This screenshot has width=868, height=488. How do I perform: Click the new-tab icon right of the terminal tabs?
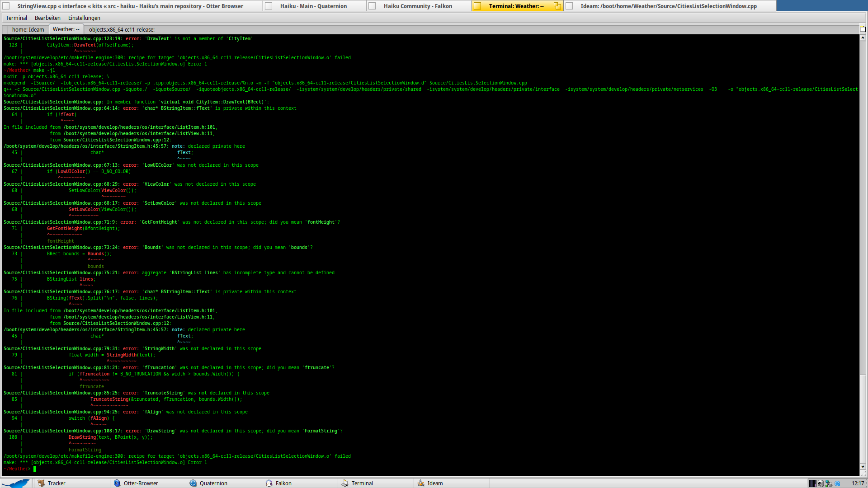pos(863,29)
